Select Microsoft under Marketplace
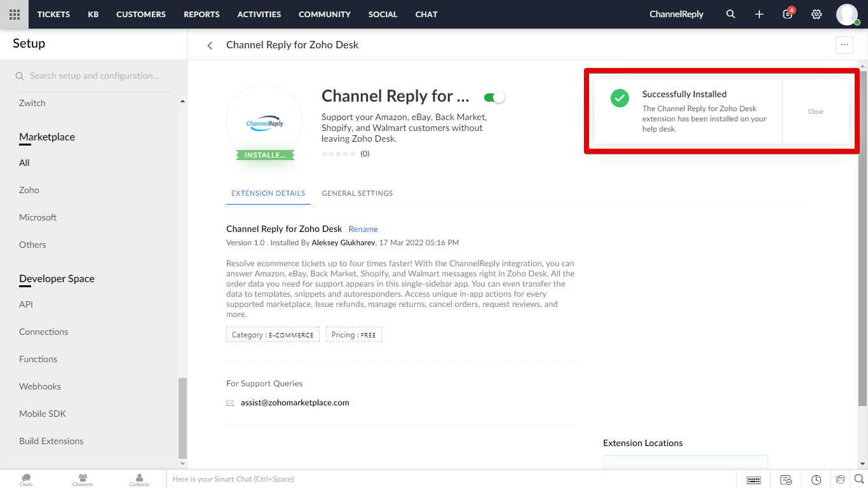Screen dimensions: 868x488 38,217
